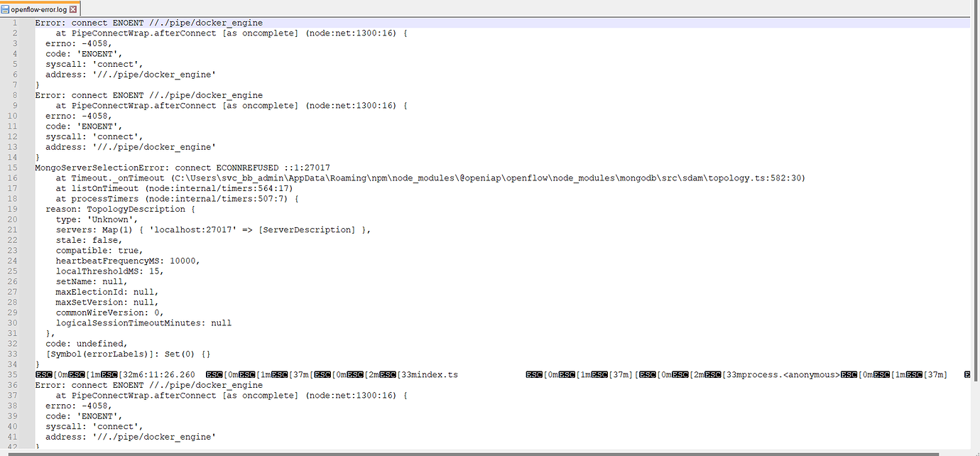Viewport: 980px width, 456px height.
Task: Select the openflow-error.log tab
Action: (39, 9)
